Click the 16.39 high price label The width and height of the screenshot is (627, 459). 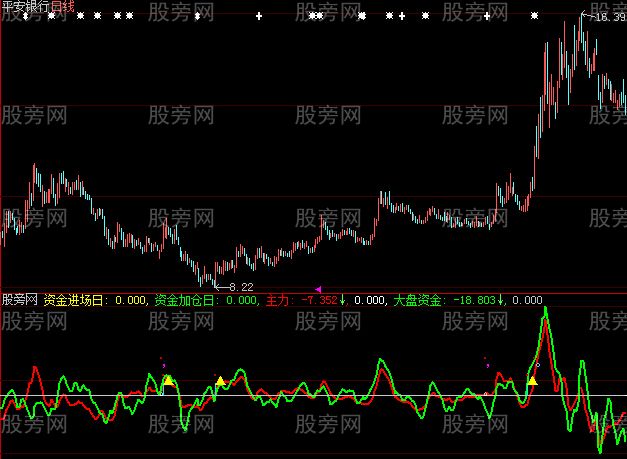pyautogui.click(x=609, y=17)
